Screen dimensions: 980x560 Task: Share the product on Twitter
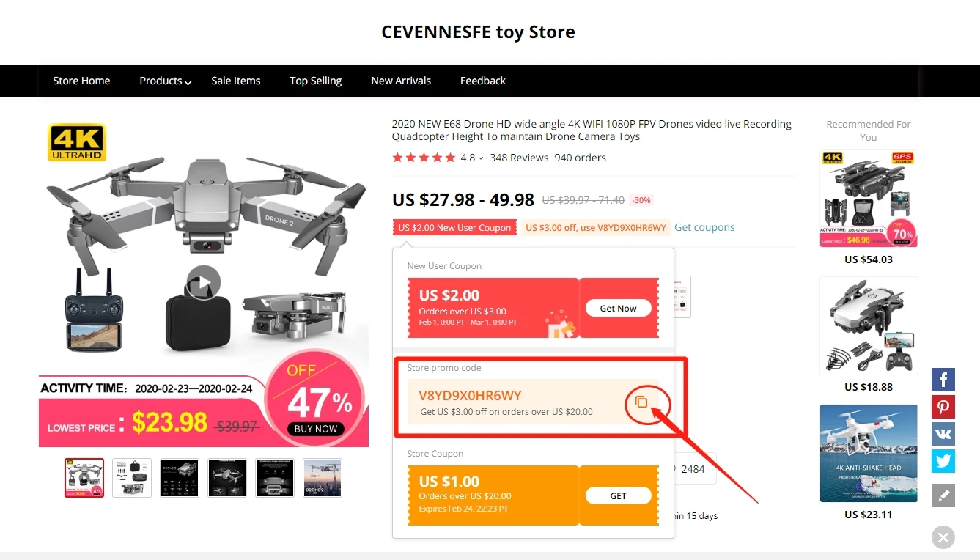tap(943, 461)
